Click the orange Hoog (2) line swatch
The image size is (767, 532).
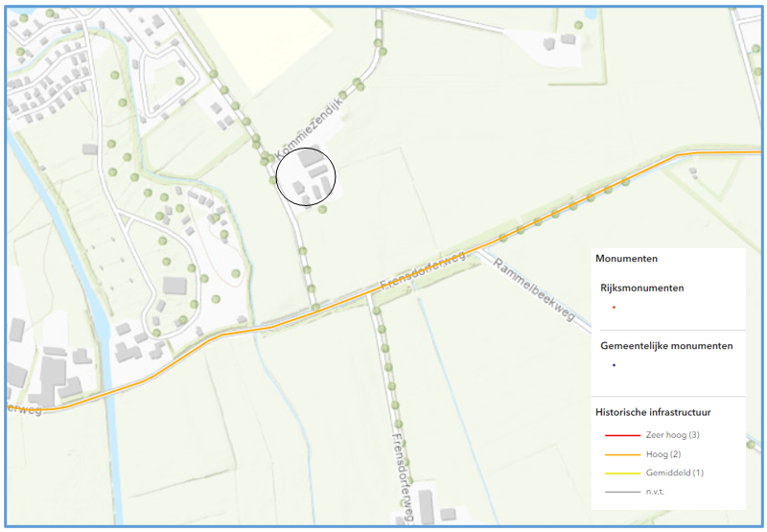tap(622, 454)
